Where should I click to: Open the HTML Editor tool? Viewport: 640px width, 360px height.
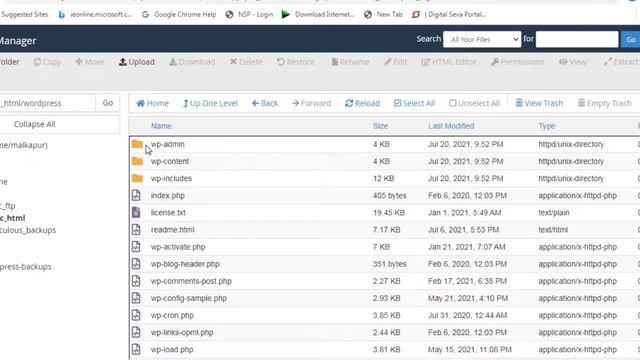449,62
